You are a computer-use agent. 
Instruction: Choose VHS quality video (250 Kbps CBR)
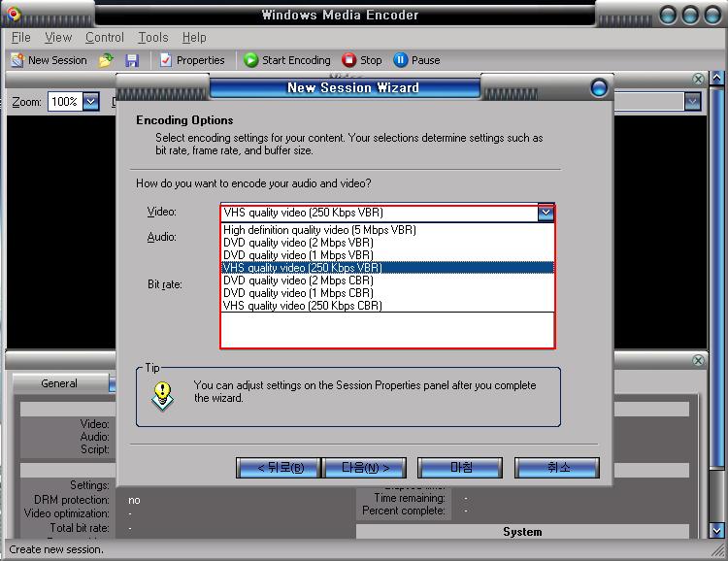[387, 305]
